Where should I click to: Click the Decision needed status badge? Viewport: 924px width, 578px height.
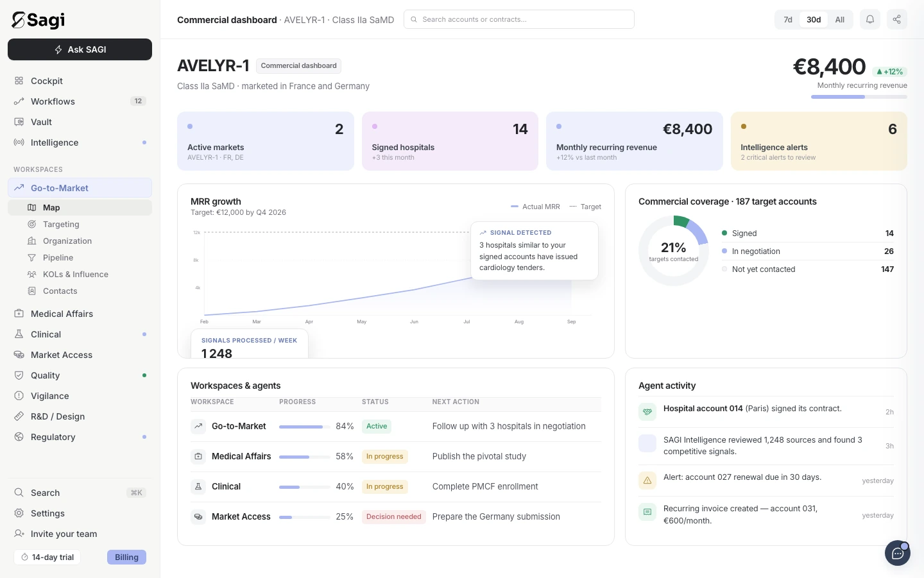click(x=394, y=517)
